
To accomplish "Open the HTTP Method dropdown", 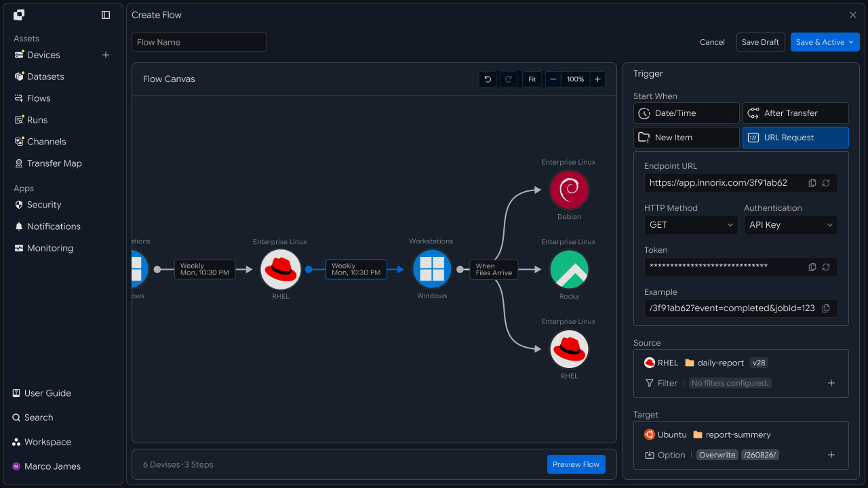I will click(691, 225).
